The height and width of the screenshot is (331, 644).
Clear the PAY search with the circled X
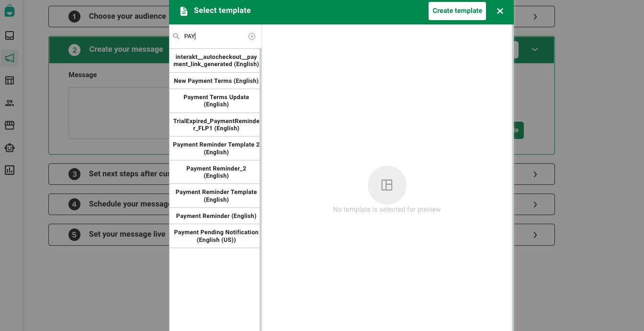tap(252, 36)
